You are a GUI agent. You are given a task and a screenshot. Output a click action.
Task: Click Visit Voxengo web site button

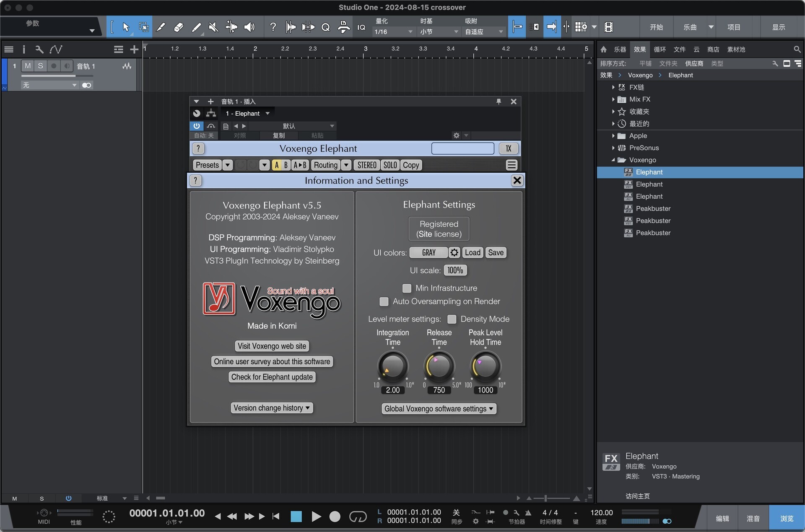tap(272, 346)
